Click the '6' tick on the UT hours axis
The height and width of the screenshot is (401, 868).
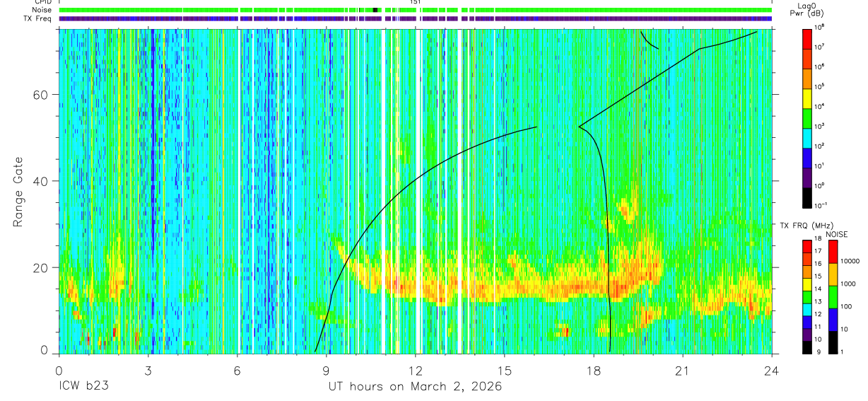point(237,370)
